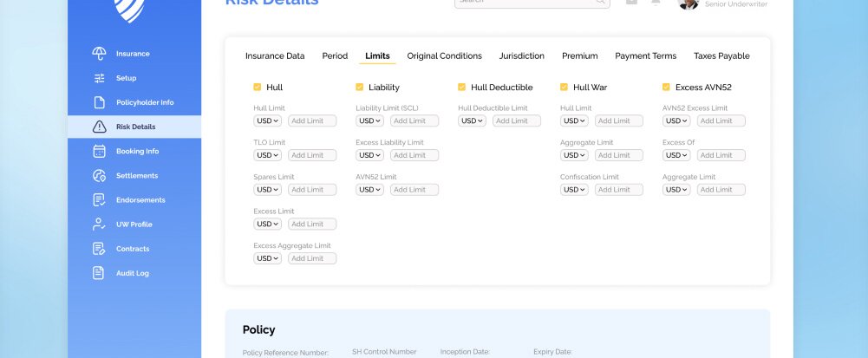Click the Insurance umbrella icon

[99, 54]
